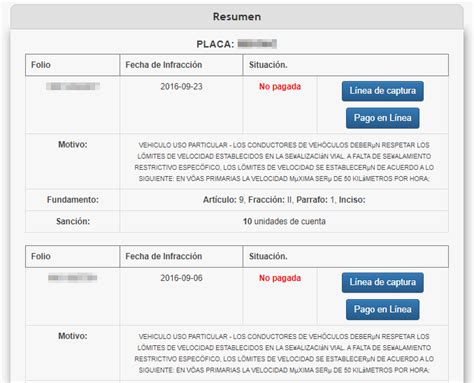Image resolution: width=474 pixels, height=383 pixels.
Task: Select first infraction's Motivo description text
Action: (x=284, y=162)
